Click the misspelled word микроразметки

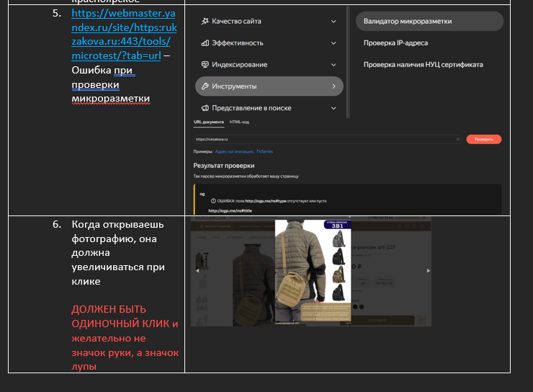[110, 99]
